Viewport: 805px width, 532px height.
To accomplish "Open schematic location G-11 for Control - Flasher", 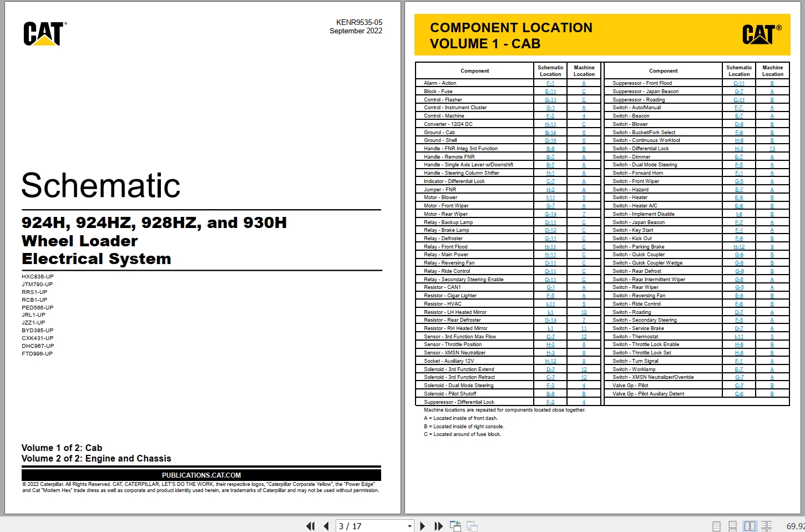I will [x=550, y=100].
